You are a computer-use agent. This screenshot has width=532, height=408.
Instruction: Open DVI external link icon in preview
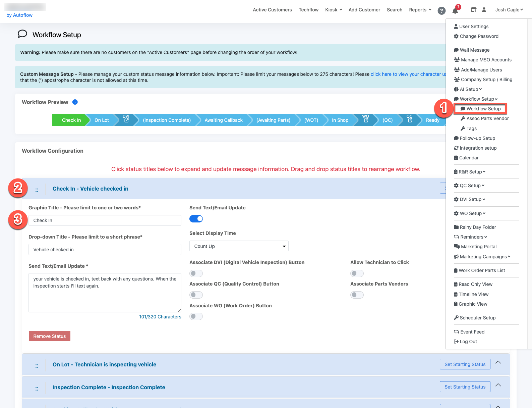[126, 120]
